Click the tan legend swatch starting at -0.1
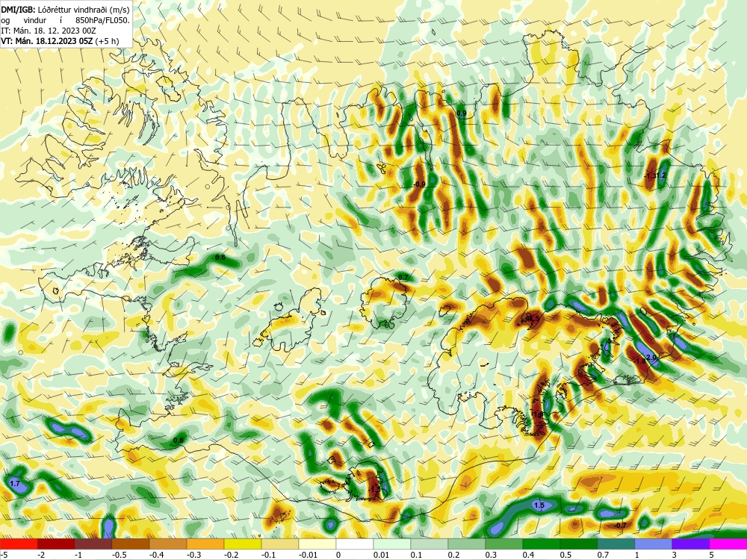This screenshot has height=560, width=747. [280, 544]
